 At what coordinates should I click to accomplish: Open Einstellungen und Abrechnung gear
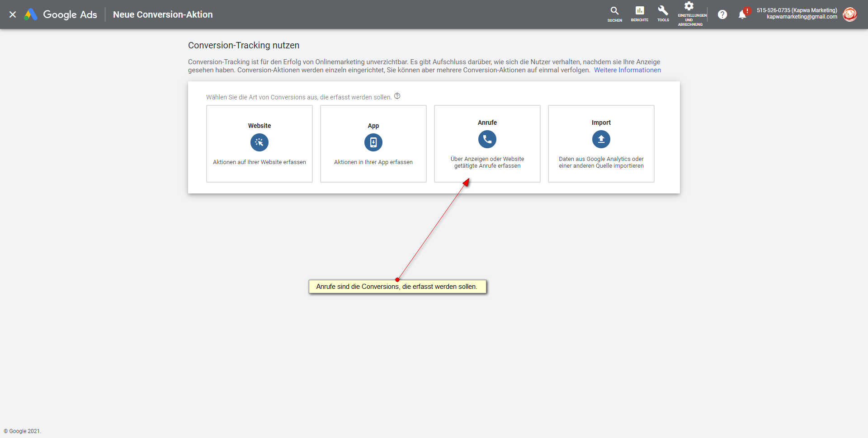689,6
